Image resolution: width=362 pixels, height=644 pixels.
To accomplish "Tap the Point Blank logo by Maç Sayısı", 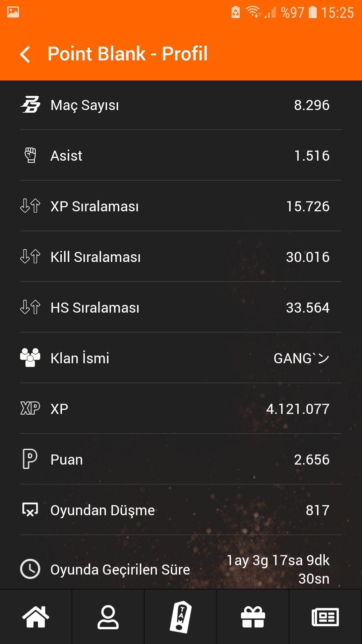I will pos(30,105).
